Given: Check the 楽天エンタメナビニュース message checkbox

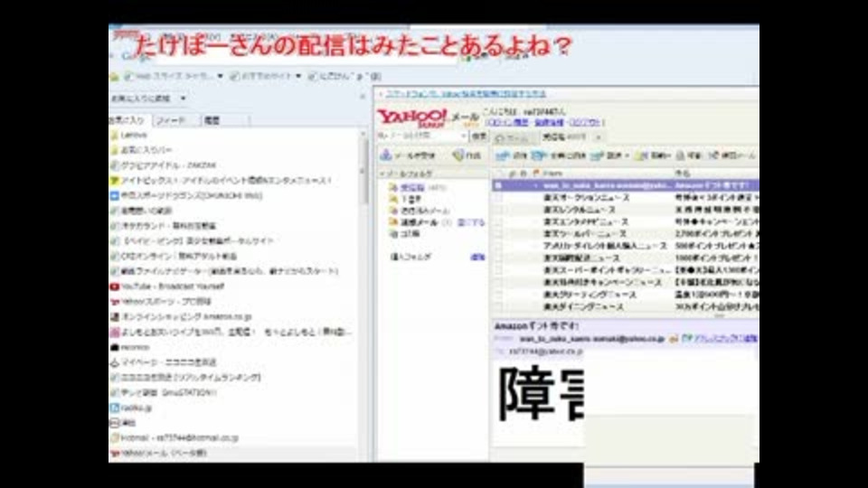Looking at the screenshot, I should 499,222.
